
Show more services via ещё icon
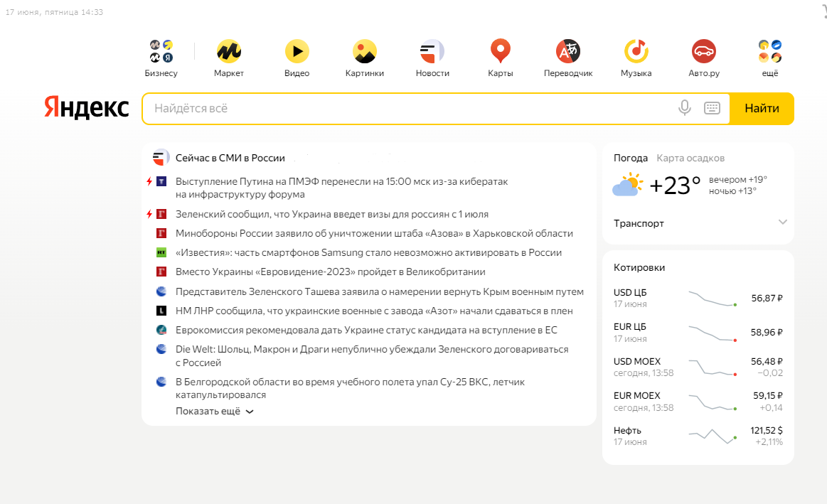pos(770,51)
